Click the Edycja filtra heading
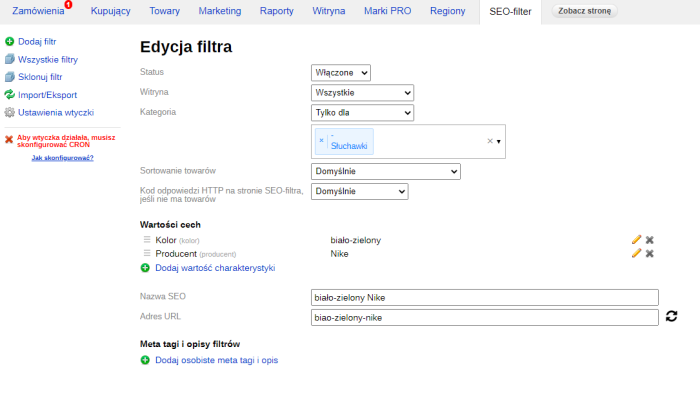This screenshot has width=700, height=407. pos(186,47)
